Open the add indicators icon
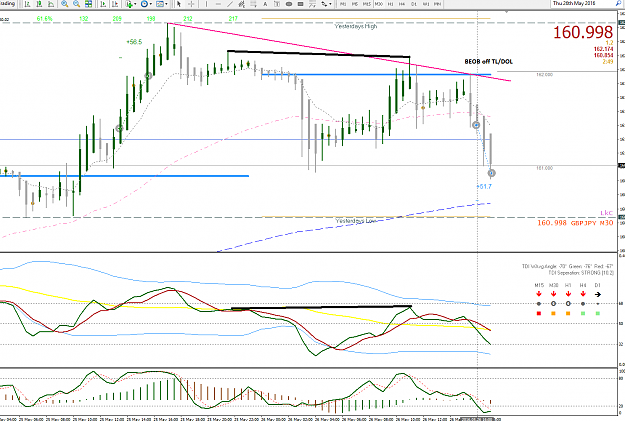Screen dimensions: 625x421 129,4
